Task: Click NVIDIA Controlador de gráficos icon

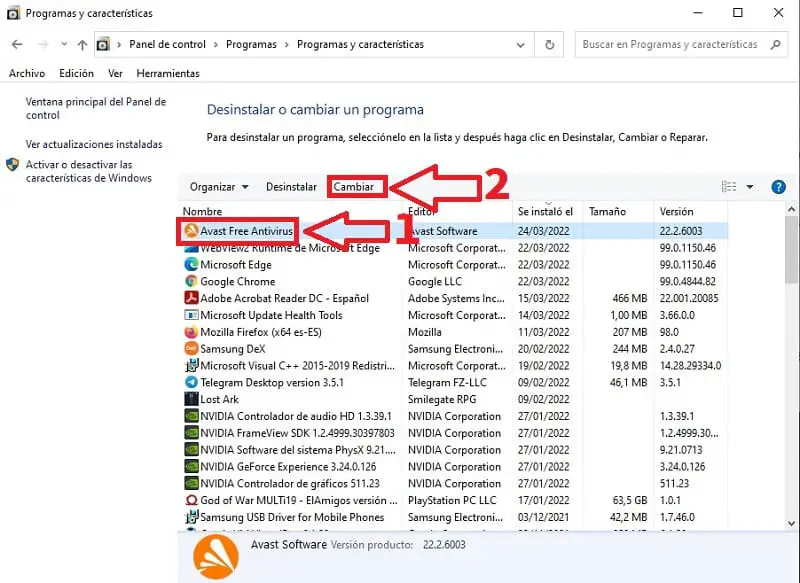Action: (191, 483)
